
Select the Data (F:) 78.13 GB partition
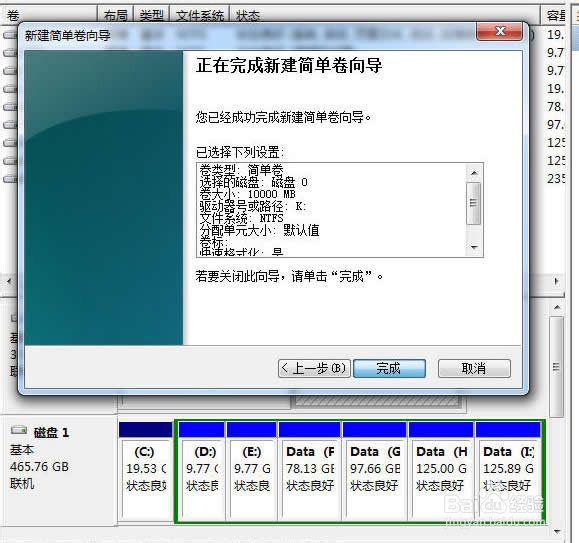[x=310, y=471]
